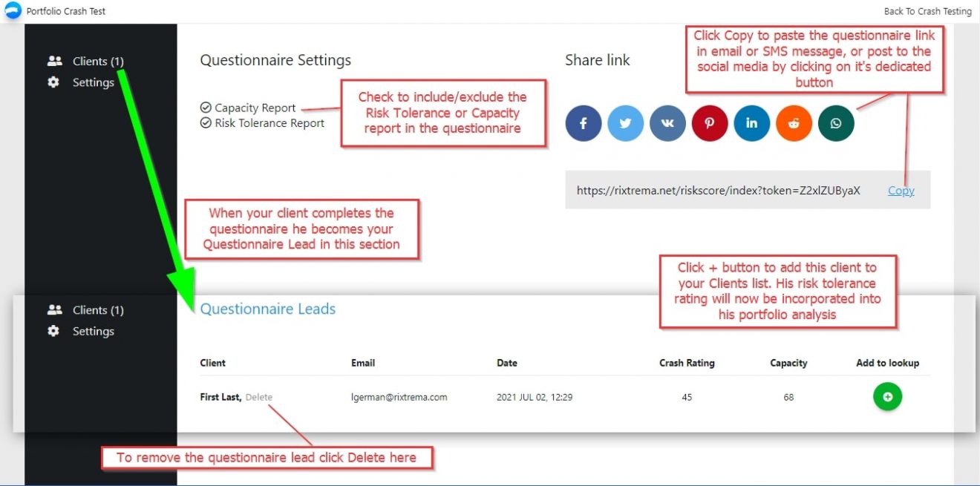Click the Portfolio Crash Test logo icon
The height and width of the screenshot is (486, 980).
[x=13, y=11]
